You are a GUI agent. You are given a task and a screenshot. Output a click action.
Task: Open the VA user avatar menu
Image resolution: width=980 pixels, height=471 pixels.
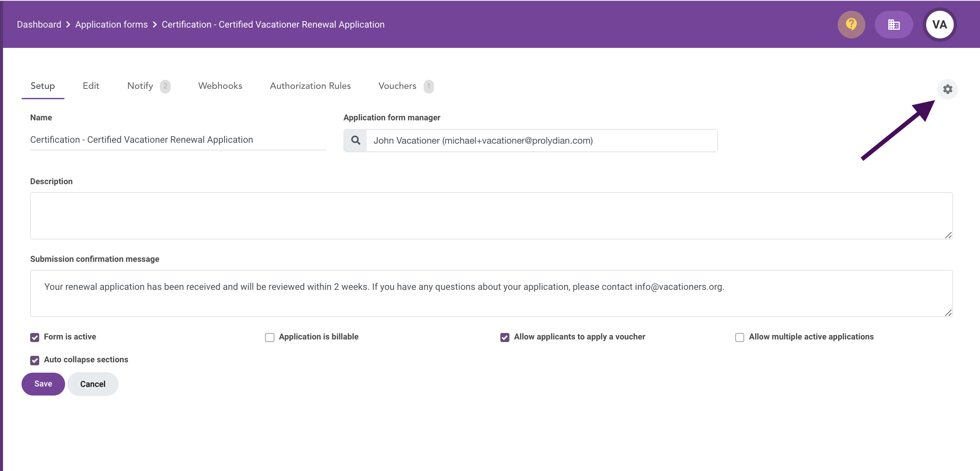click(939, 25)
